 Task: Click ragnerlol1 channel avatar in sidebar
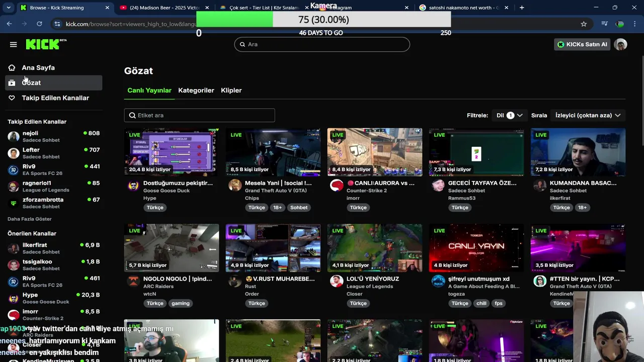tap(14, 186)
